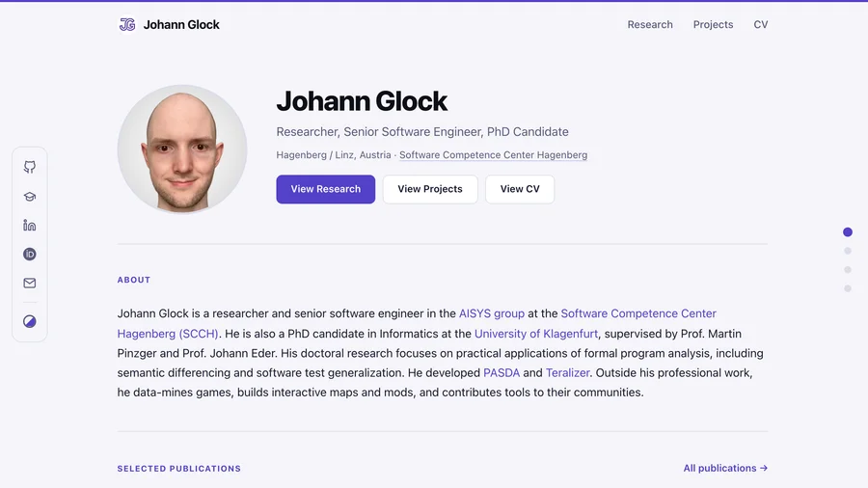
Task: Click the large Johann Glock name heading
Action: click(362, 101)
